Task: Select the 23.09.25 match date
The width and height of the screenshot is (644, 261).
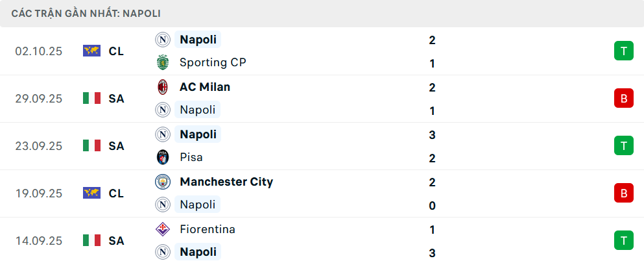Action: point(39,146)
